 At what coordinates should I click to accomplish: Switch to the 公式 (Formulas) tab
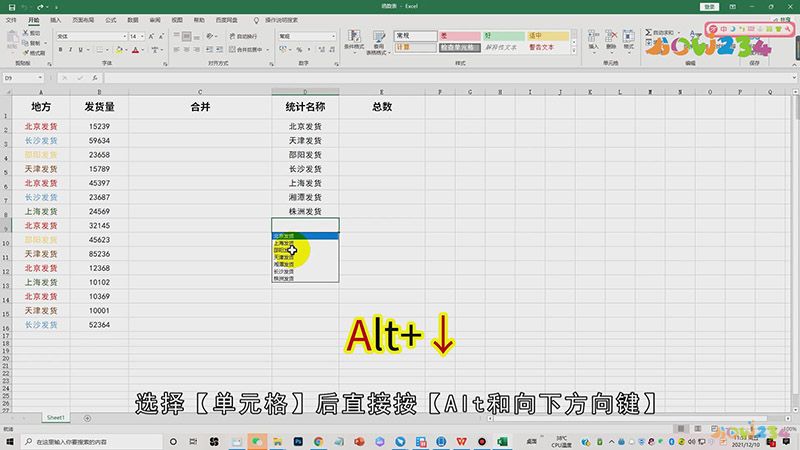point(111,20)
